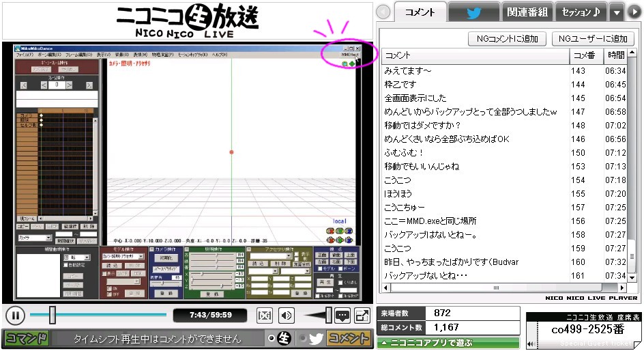This screenshot has width=644, height=351.
Task: Jump to last frame in MMD frame controls
Action: (x=89, y=85)
